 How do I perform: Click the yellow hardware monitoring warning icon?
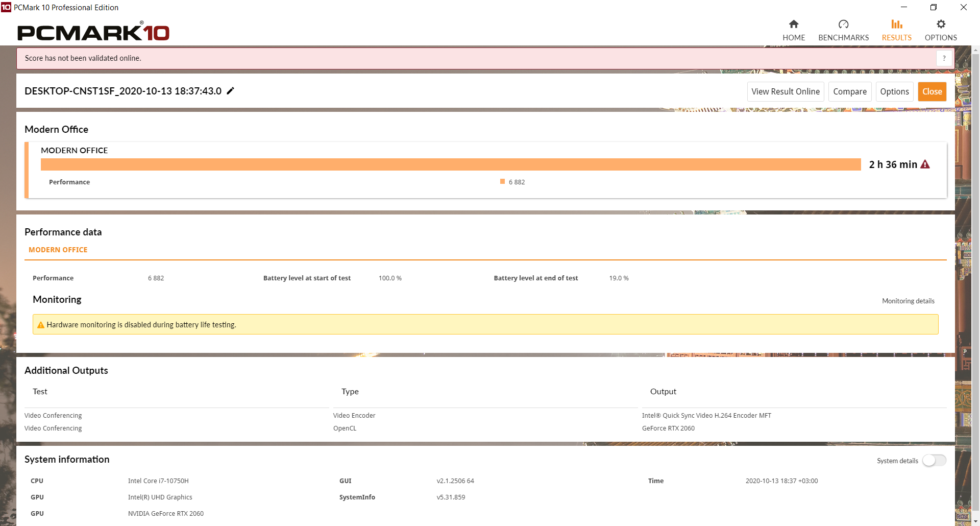coord(41,325)
